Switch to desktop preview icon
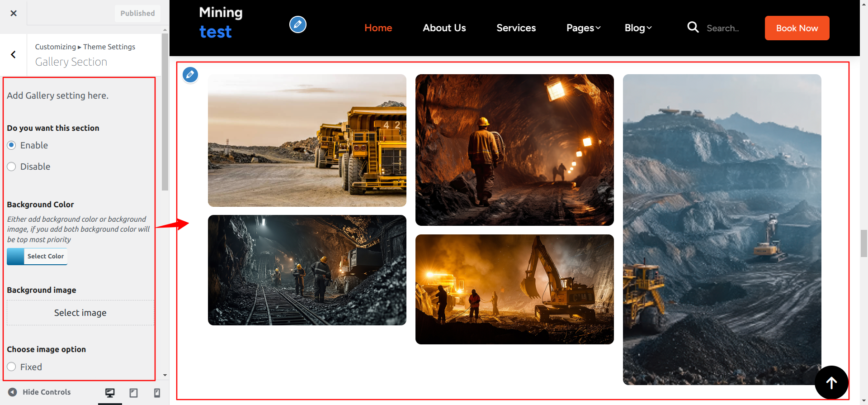This screenshot has height=405, width=868. click(x=110, y=393)
